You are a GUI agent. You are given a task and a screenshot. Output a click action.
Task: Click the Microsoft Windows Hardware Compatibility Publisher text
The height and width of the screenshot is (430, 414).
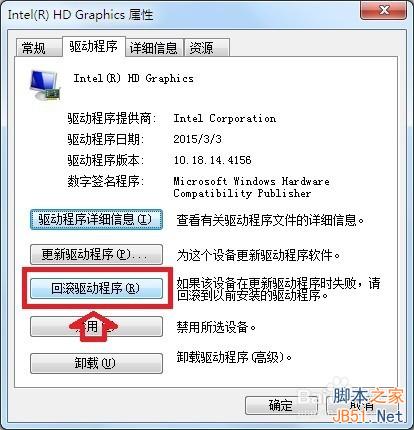point(252,187)
